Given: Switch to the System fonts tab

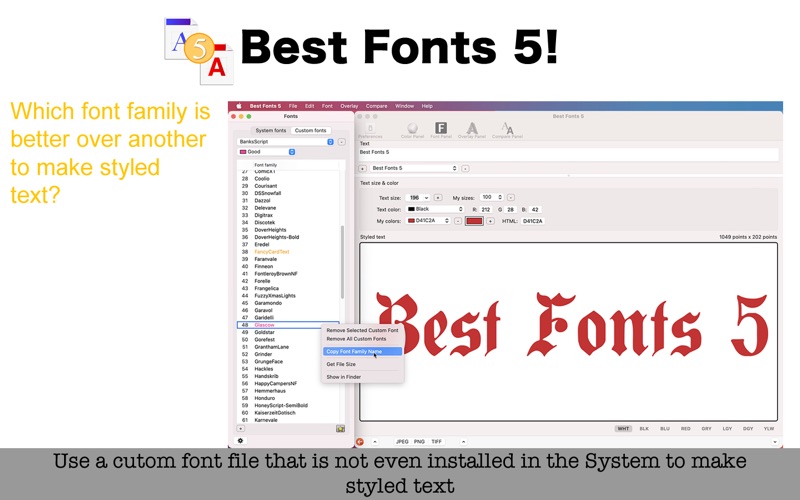Looking at the screenshot, I should (271, 130).
